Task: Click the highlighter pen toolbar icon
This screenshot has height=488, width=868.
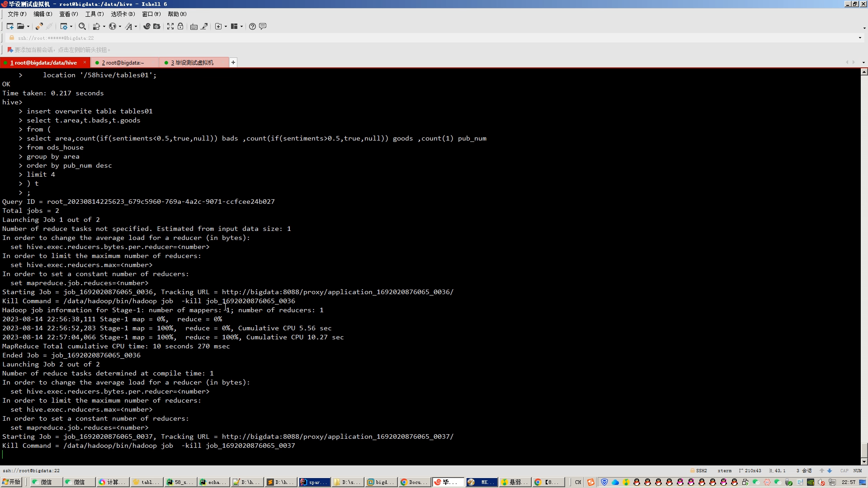Action: (x=204, y=26)
